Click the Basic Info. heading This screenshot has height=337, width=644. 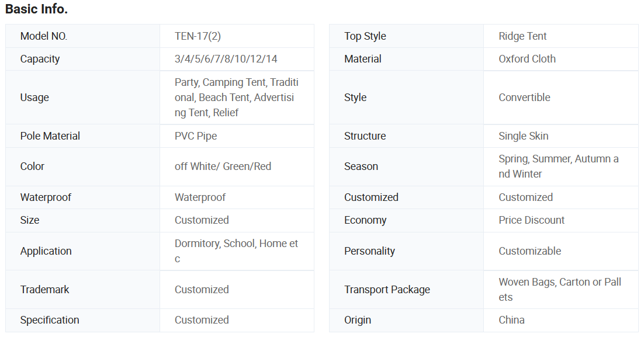pos(36,9)
